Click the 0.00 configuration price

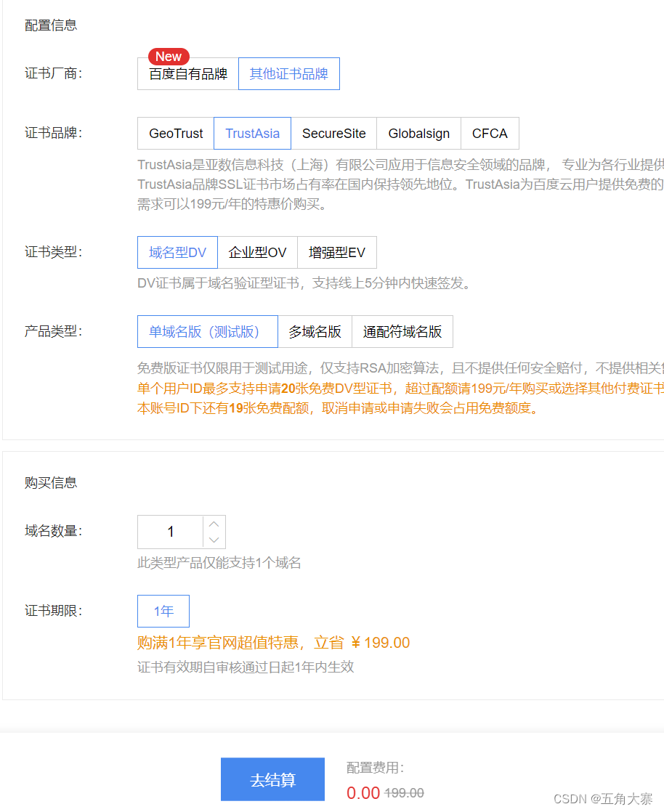(x=363, y=793)
